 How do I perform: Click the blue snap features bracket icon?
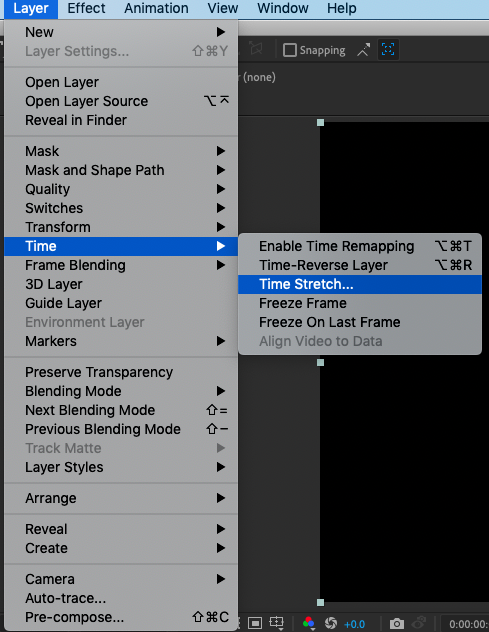[x=388, y=50]
